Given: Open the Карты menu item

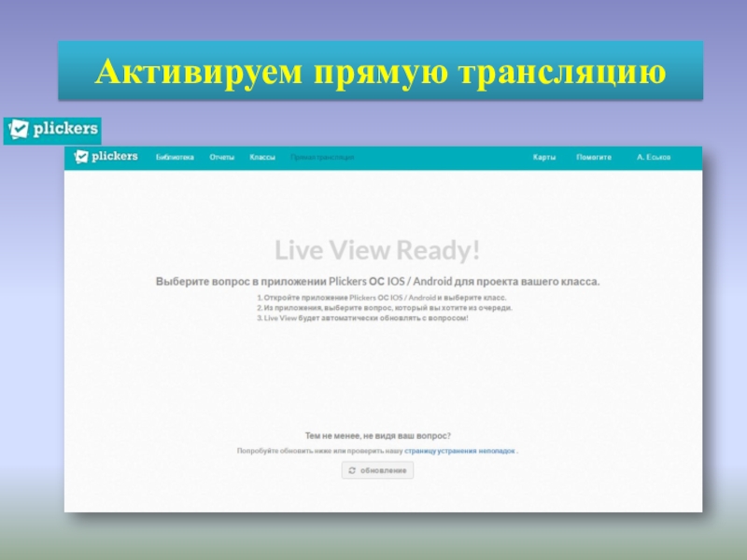Looking at the screenshot, I should [544, 157].
